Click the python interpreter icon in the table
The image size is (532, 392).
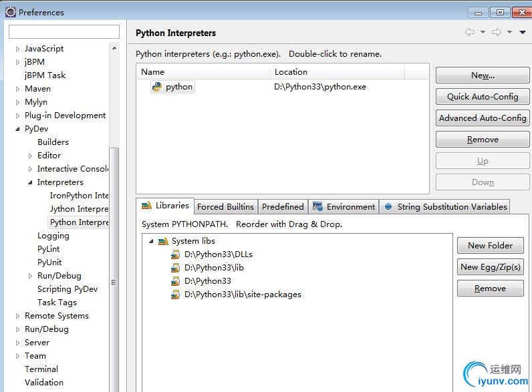157,87
